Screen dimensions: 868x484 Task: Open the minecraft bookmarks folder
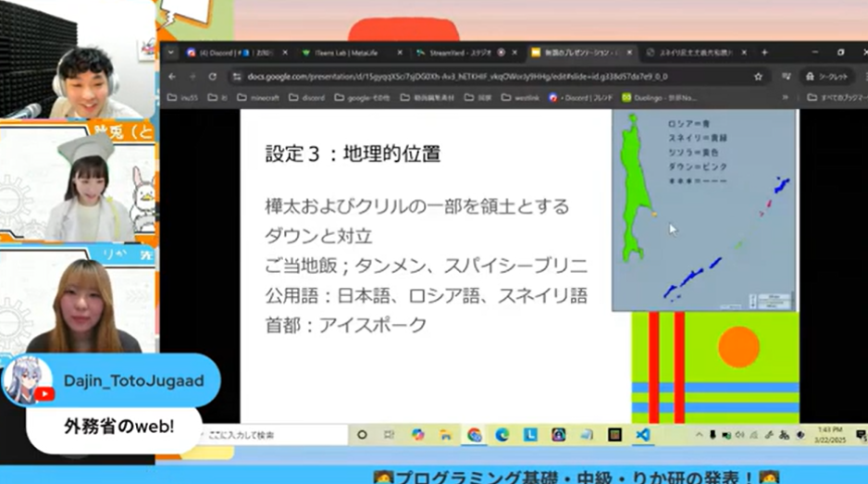258,98
